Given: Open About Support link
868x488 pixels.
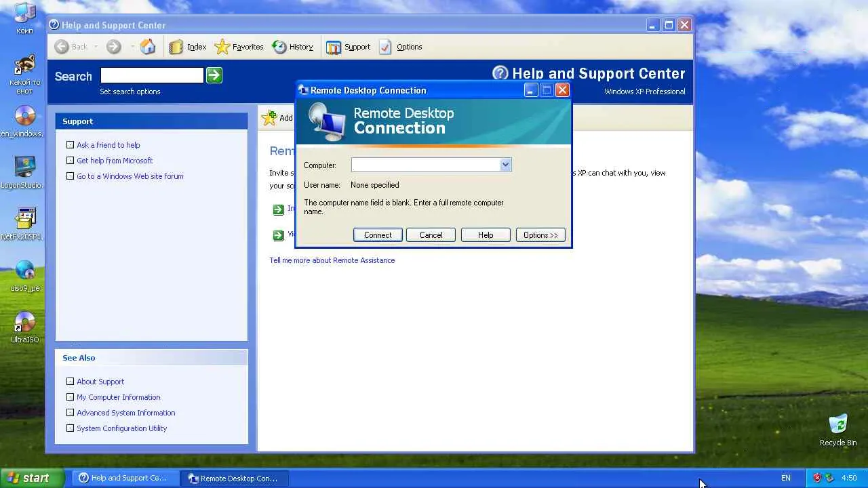Looking at the screenshot, I should click(x=100, y=382).
